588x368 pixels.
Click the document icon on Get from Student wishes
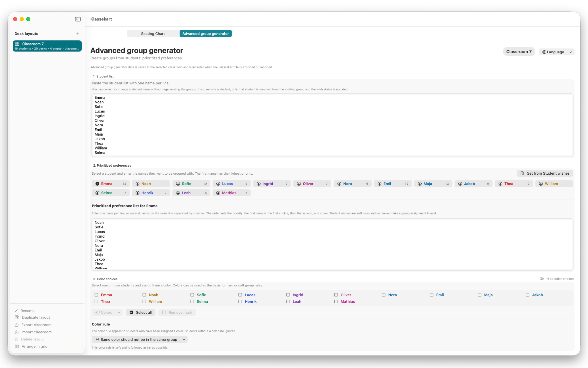click(x=522, y=173)
